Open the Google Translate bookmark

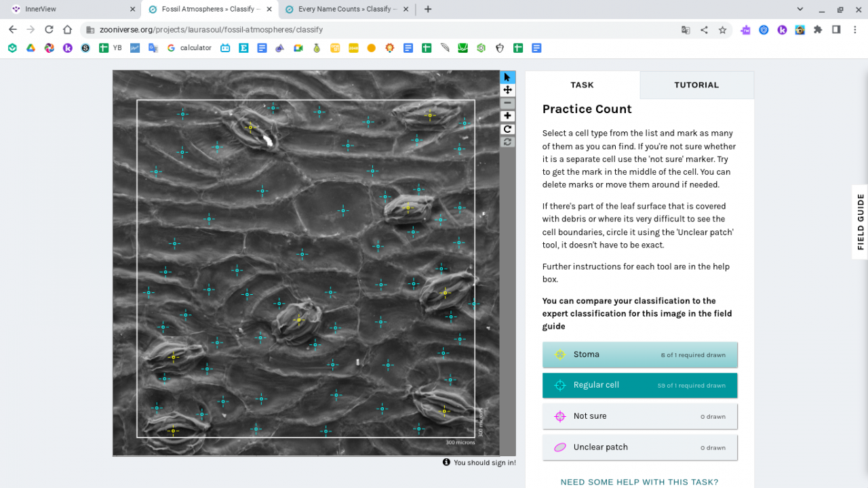153,48
